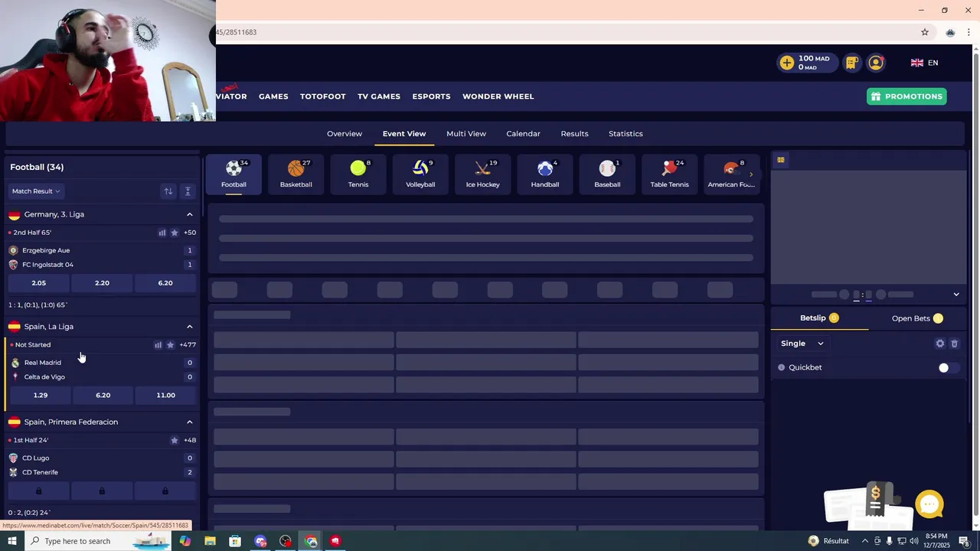
Task: Open the Calendar tab
Action: click(523, 134)
